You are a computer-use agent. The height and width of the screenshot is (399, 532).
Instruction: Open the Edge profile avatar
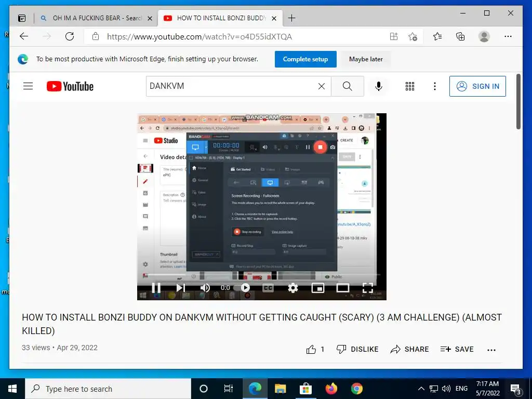pyautogui.click(x=484, y=36)
